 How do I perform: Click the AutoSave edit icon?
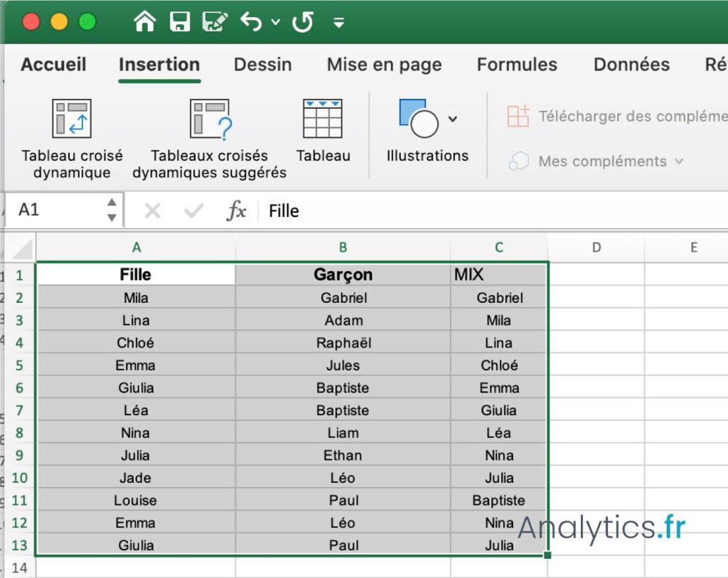215,21
